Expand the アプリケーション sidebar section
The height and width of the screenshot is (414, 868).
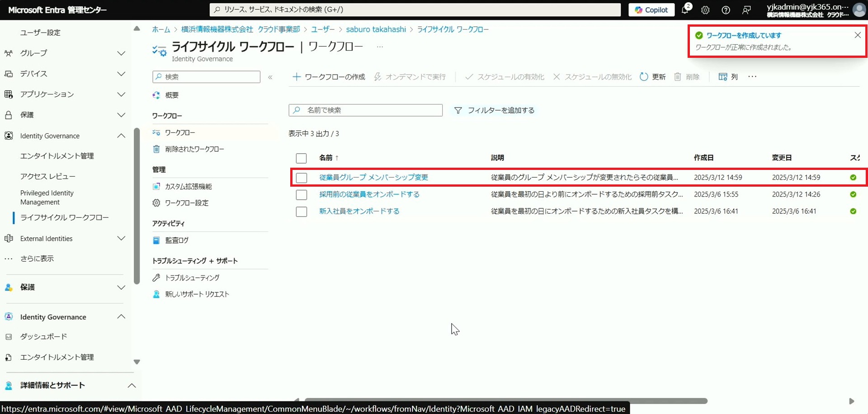(121, 94)
